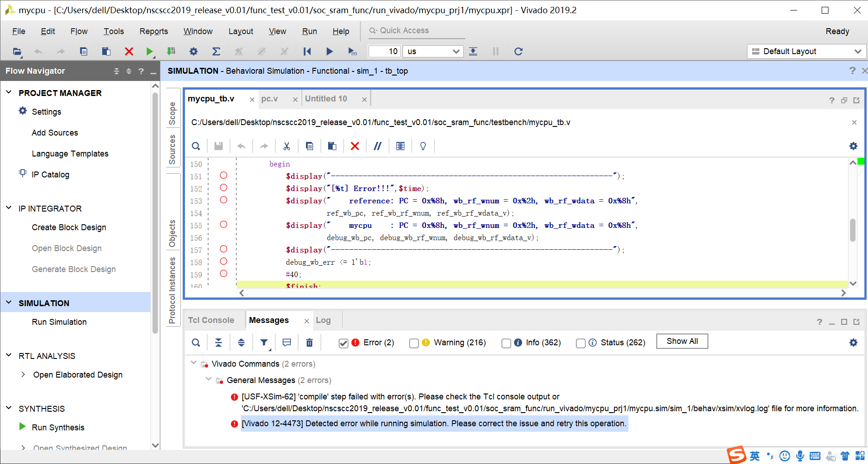Switch to the Tcl Console tab
Image resolution: width=868 pixels, height=464 pixels.
211,320
